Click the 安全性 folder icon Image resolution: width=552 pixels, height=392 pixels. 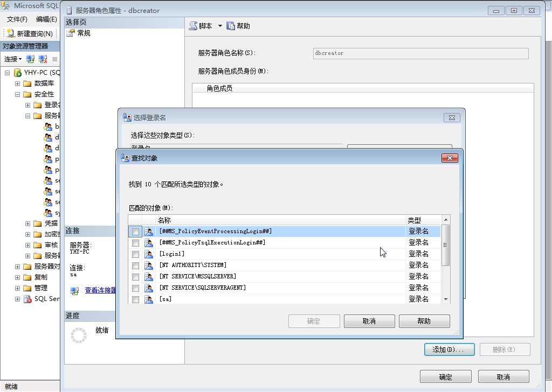27,95
